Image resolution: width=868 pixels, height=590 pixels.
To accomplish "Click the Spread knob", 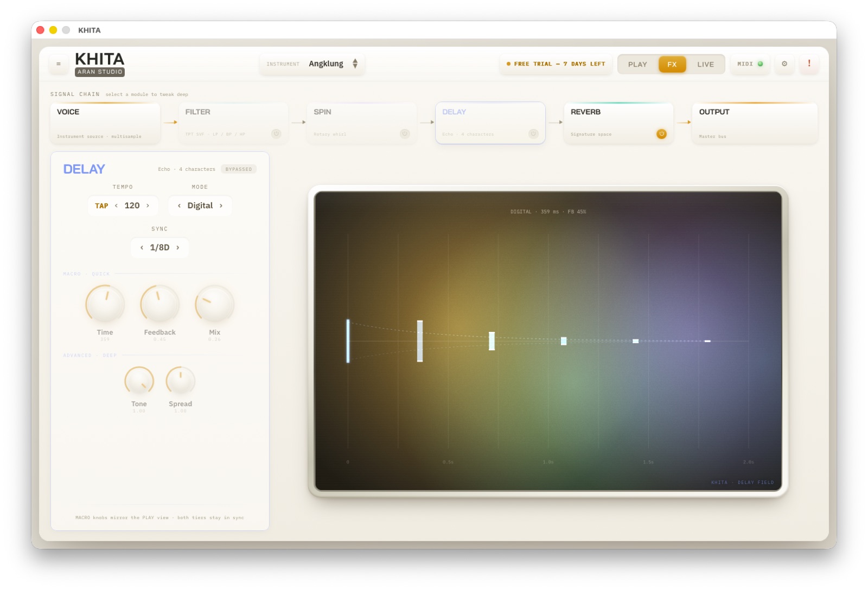I will pyautogui.click(x=181, y=381).
